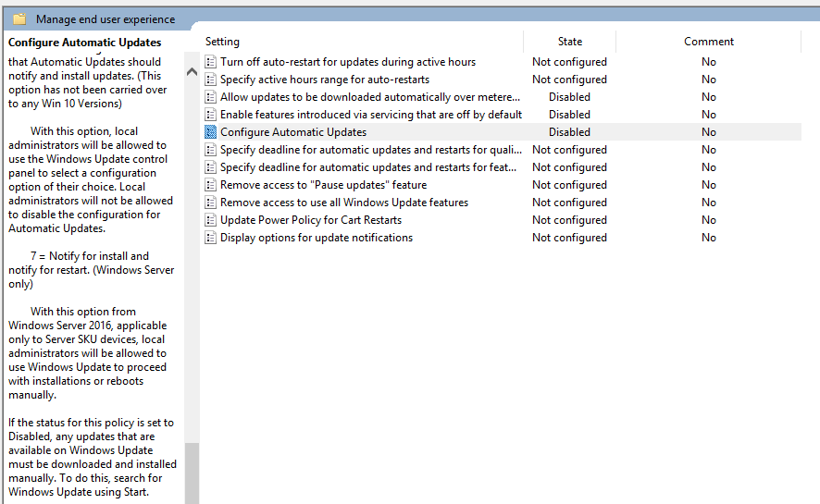Click the description pane scrollbar thumb
This screenshot has width=820, height=504.
pos(192,473)
